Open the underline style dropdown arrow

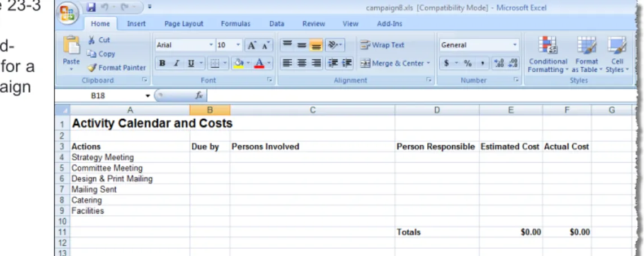(201, 63)
